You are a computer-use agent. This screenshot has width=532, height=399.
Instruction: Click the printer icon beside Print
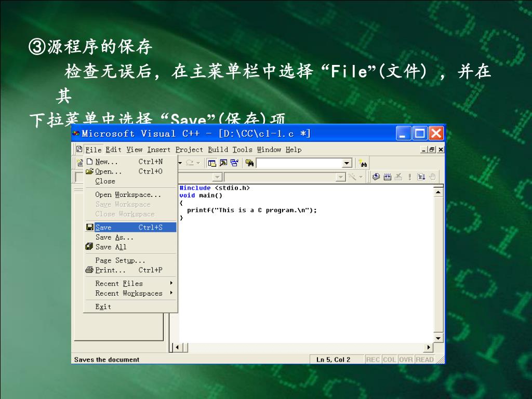pos(89,270)
